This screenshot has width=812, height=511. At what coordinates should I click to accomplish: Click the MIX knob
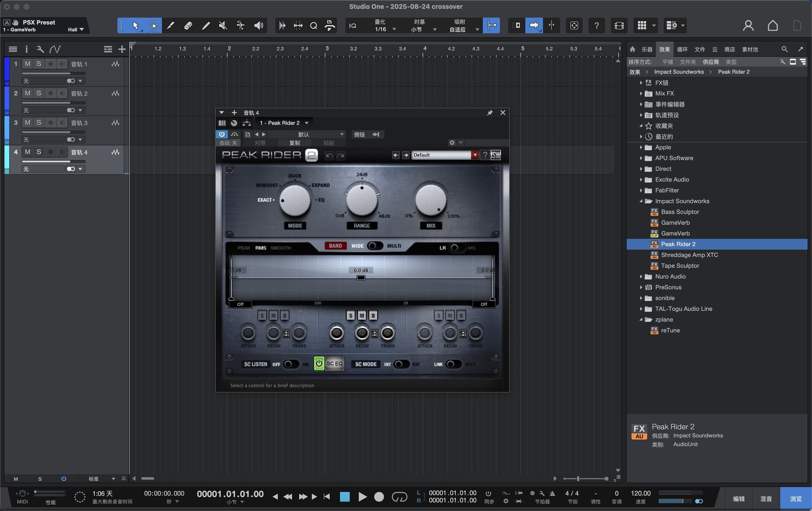coord(431,199)
